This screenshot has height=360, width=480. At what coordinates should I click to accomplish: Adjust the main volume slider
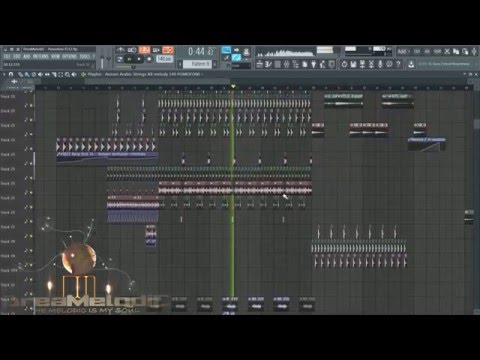coord(102,62)
